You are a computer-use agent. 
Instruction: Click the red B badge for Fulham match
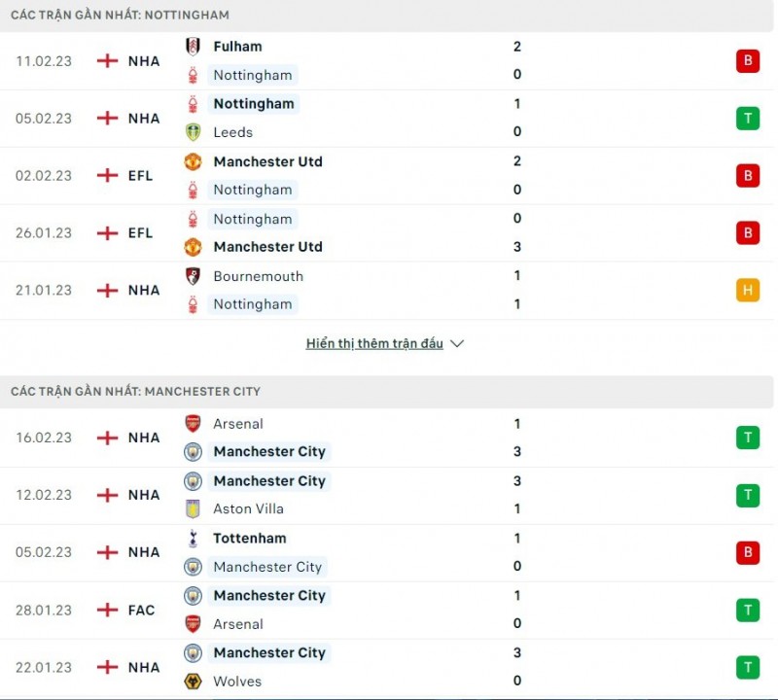click(x=747, y=61)
